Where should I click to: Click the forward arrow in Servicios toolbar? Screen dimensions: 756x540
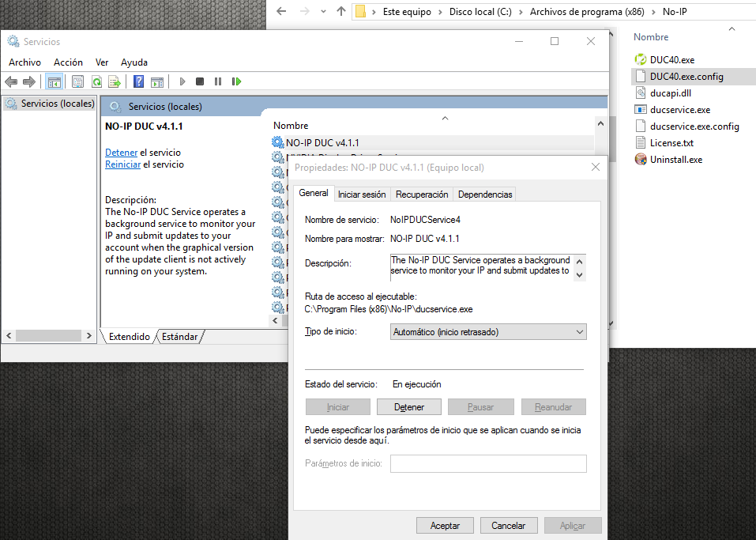click(x=29, y=81)
